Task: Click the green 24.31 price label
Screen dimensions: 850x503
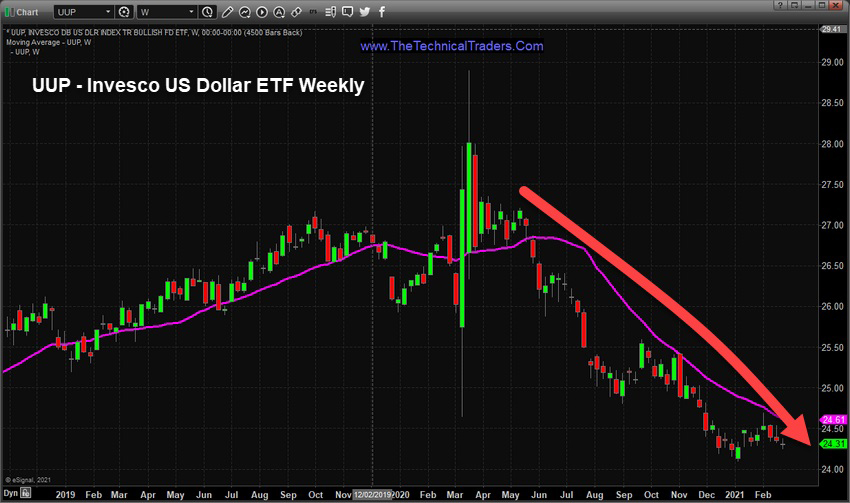Action: point(833,443)
